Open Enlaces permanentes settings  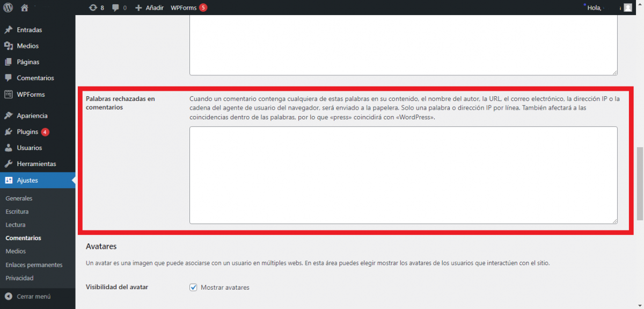tap(34, 265)
